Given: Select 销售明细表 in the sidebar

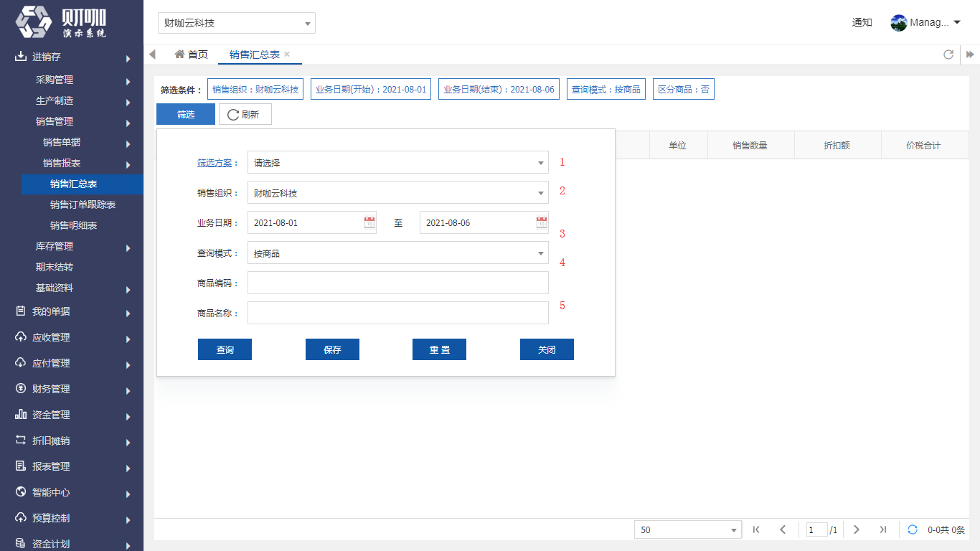Looking at the screenshot, I should tap(73, 225).
